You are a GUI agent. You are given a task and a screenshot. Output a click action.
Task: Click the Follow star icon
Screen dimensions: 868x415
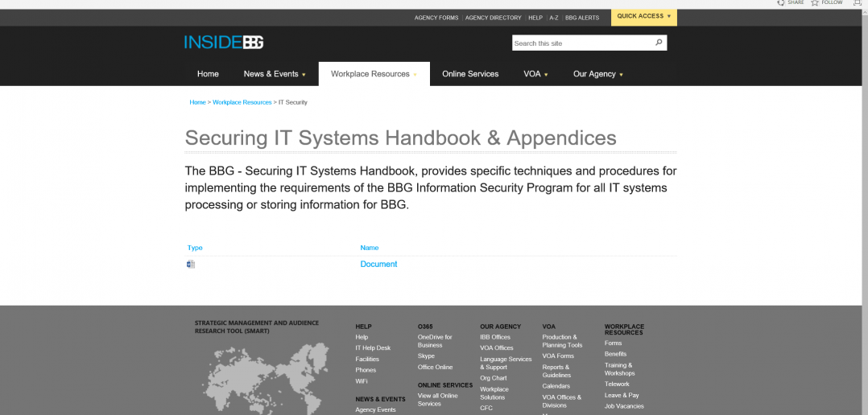(x=815, y=2)
